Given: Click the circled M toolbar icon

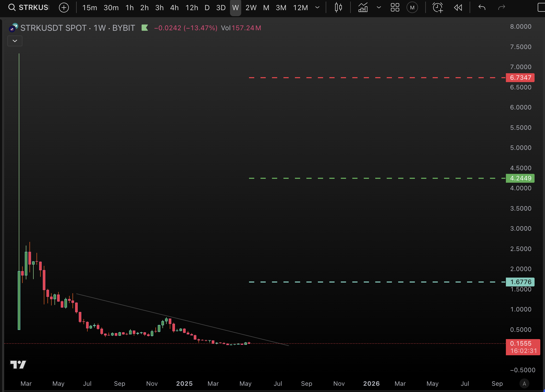Looking at the screenshot, I should (412, 8).
